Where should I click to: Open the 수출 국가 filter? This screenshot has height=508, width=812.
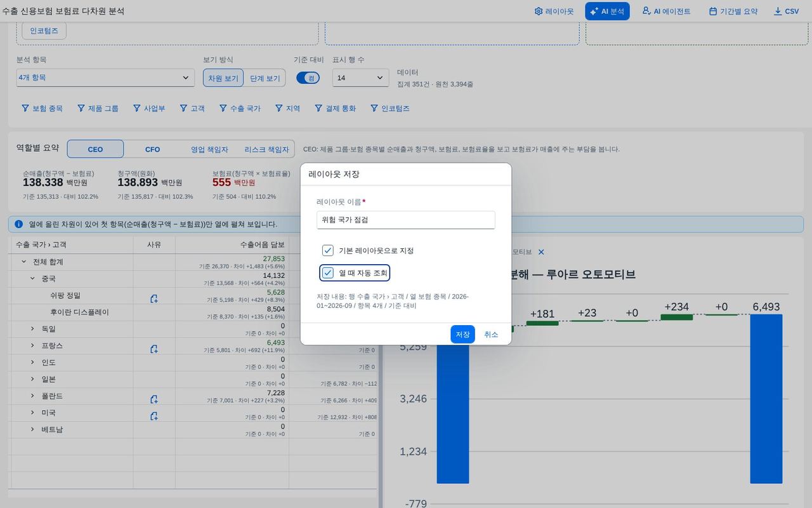240,109
